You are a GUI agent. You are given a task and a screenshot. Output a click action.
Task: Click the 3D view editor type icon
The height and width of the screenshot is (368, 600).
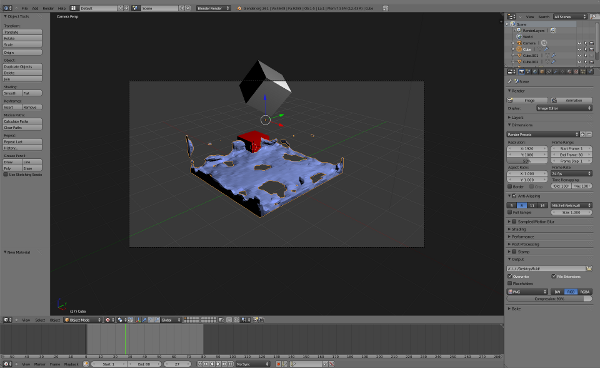[x=7, y=320]
